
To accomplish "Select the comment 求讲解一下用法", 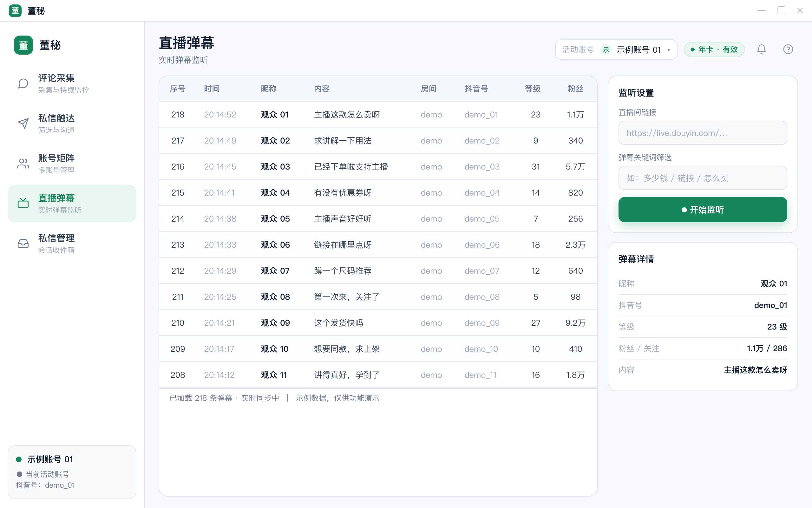I will (343, 140).
